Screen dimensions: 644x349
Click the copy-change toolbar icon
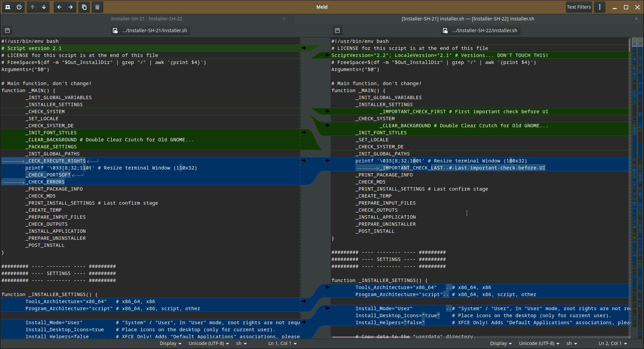pos(84,7)
